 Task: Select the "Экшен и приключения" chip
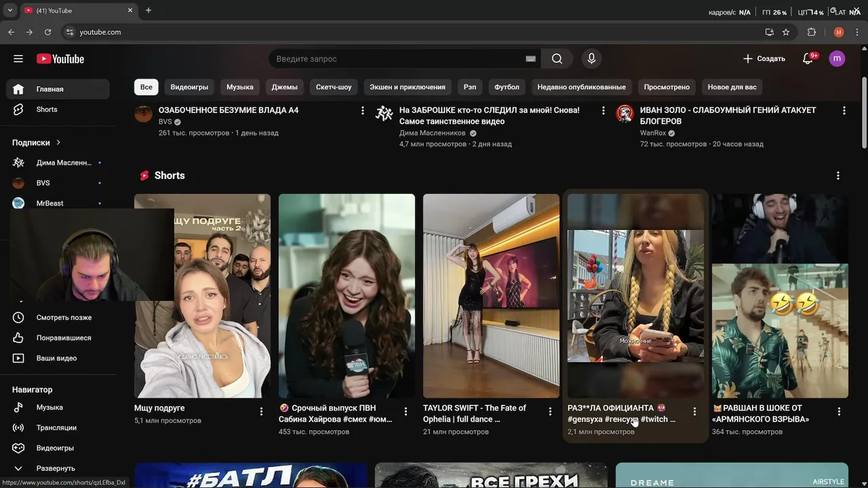point(408,87)
